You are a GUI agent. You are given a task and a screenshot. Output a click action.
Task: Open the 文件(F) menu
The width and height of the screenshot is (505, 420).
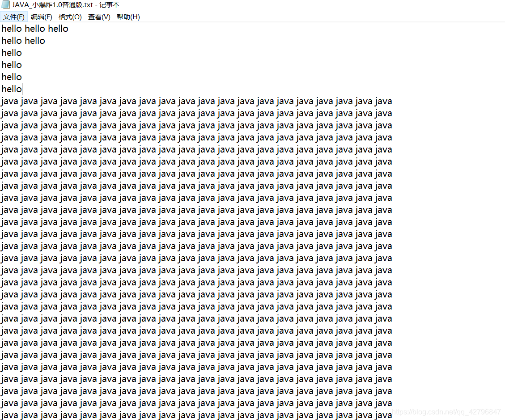pos(14,17)
